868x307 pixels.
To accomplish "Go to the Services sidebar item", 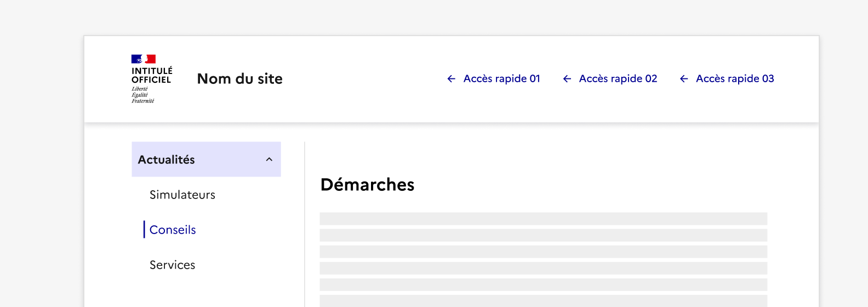I will pos(173,265).
